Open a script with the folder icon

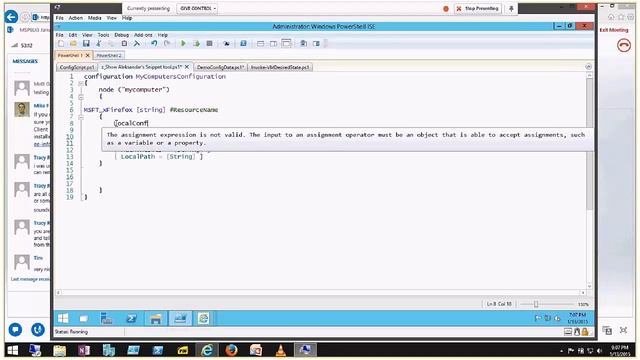[73, 44]
